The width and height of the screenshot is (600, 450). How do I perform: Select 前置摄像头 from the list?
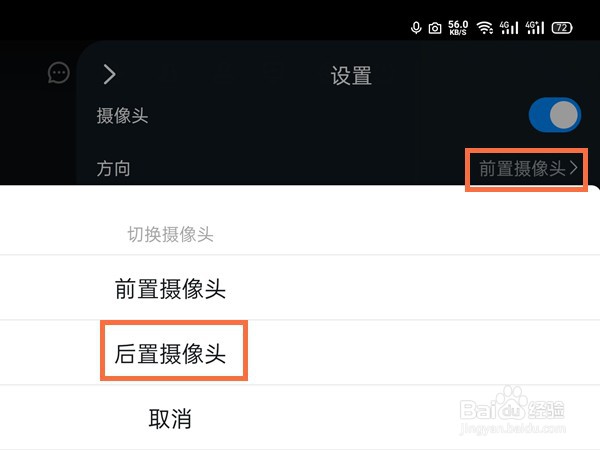click(170, 289)
